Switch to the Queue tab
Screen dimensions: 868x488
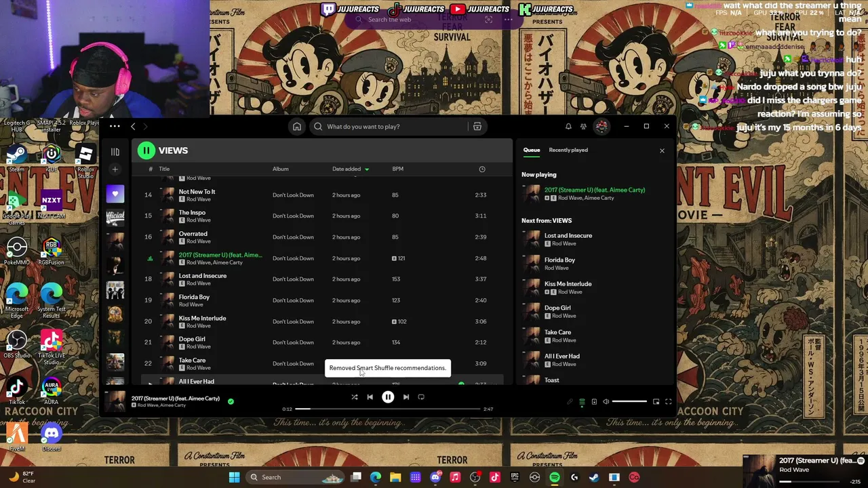click(x=532, y=150)
